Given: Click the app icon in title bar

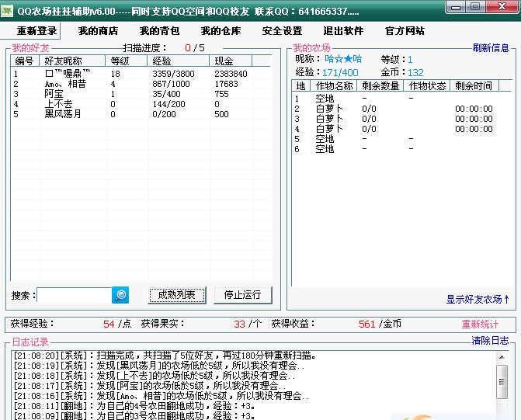Looking at the screenshot, I should [x=8, y=8].
